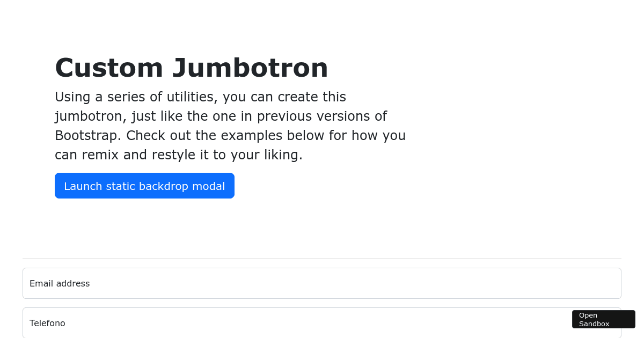
Task: Click inside the Telefono placeholder text
Action: (47, 323)
